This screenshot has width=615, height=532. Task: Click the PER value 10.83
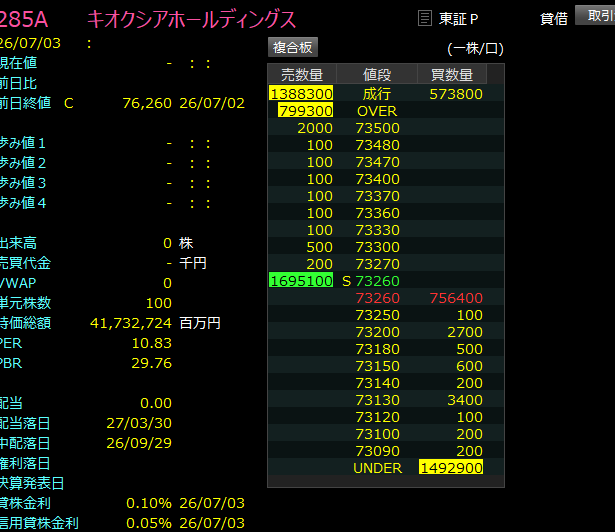pyautogui.click(x=151, y=343)
